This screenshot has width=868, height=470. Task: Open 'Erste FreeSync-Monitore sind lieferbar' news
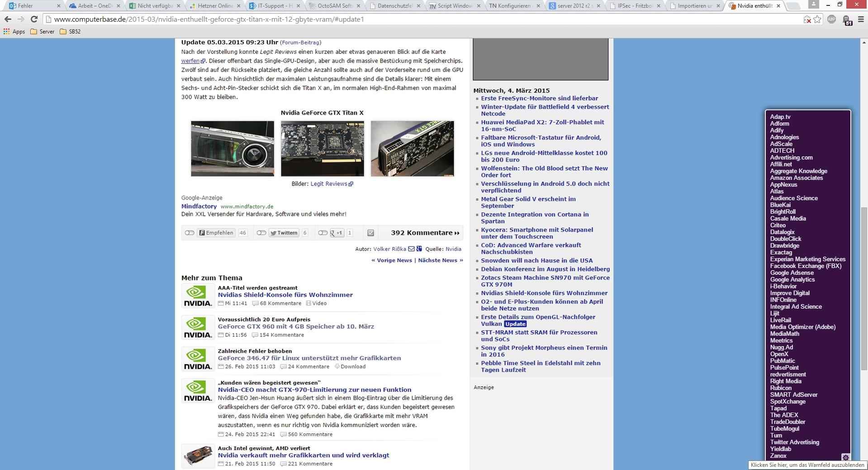539,98
